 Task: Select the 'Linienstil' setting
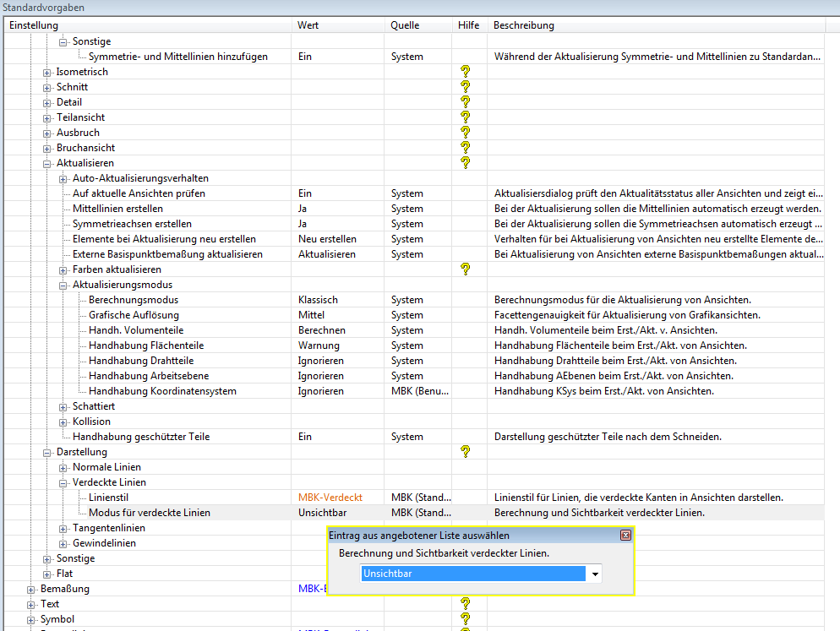(x=109, y=498)
